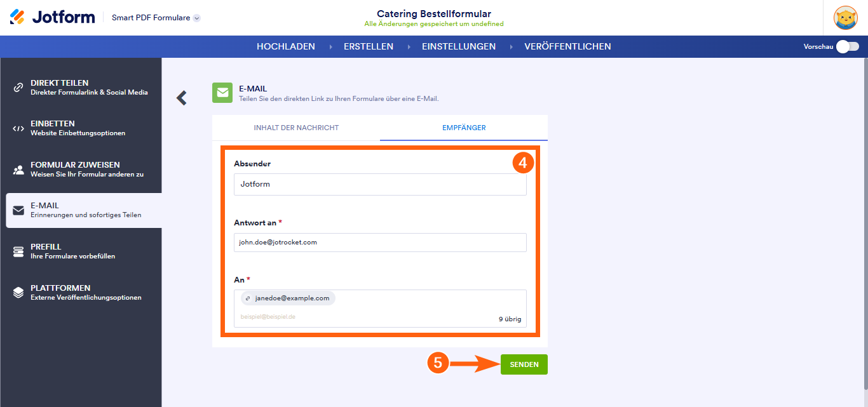868x407 pixels.
Task: Click the Plattformen layers icon
Action: click(18, 292)
